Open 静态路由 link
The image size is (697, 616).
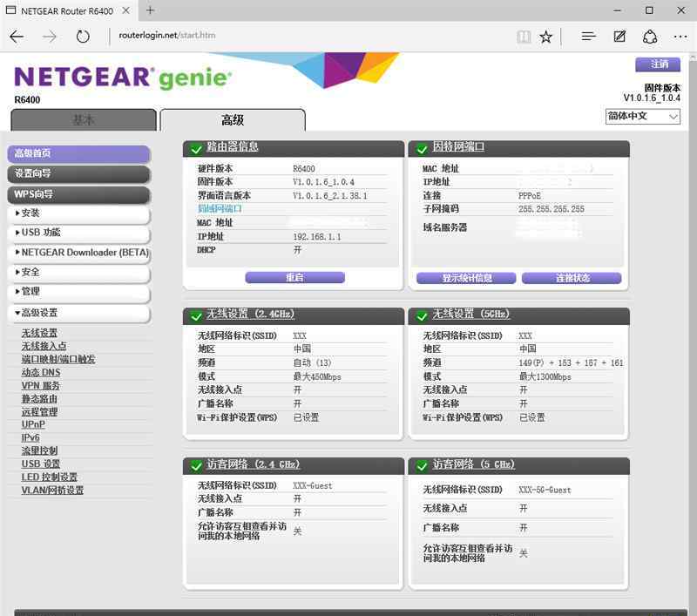tap(39, 399)
